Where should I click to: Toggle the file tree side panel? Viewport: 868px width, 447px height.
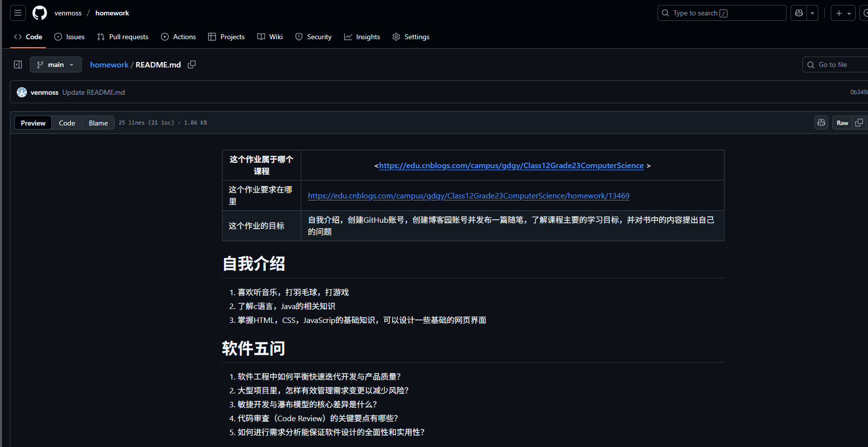click(x=18, y=64)
